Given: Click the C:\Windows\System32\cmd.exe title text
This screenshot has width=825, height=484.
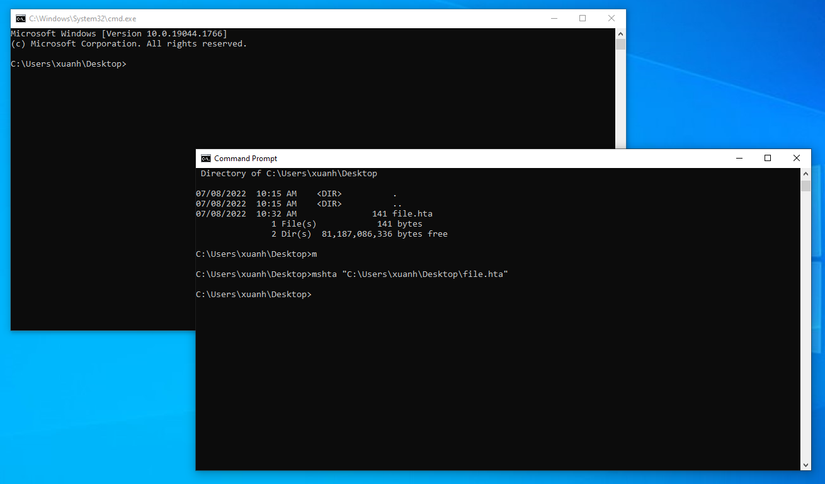Looking at the screenshot, I should tap(83, 18).
